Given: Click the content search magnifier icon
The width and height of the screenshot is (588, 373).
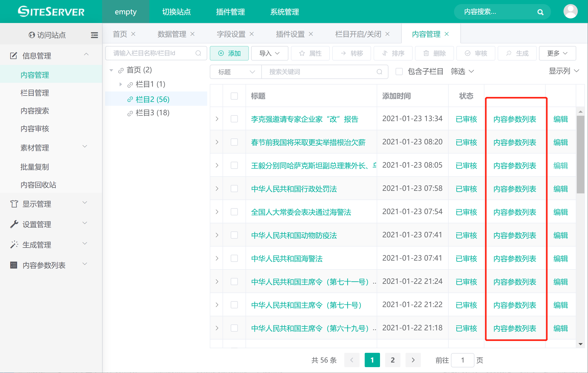Looking at the screenshot, I should pos(540,12).
